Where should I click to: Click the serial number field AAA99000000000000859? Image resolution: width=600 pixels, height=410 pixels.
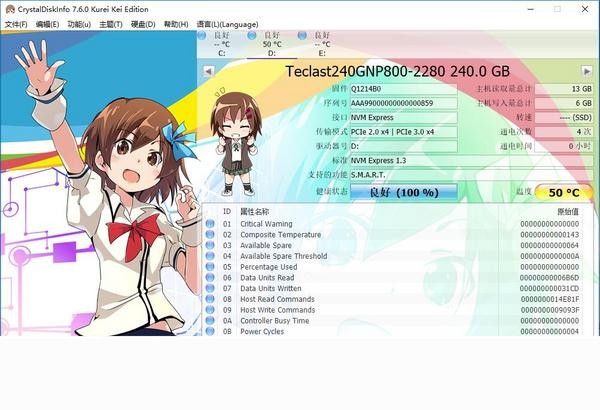tap(404, 103)
